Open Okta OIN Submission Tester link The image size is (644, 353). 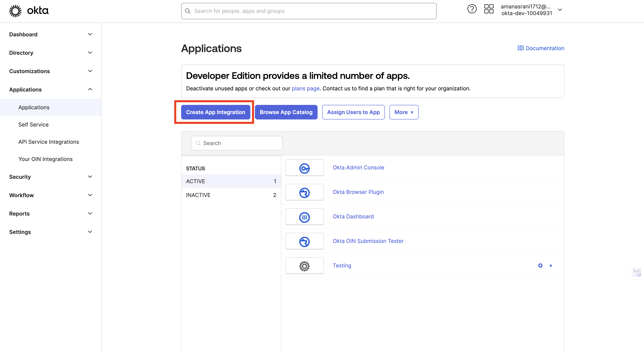click(368, 241)
